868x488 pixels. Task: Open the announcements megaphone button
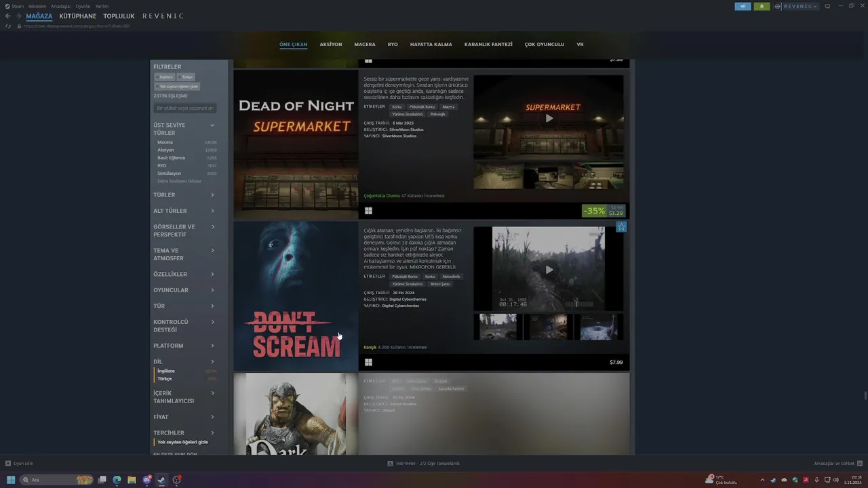point(743,6)
